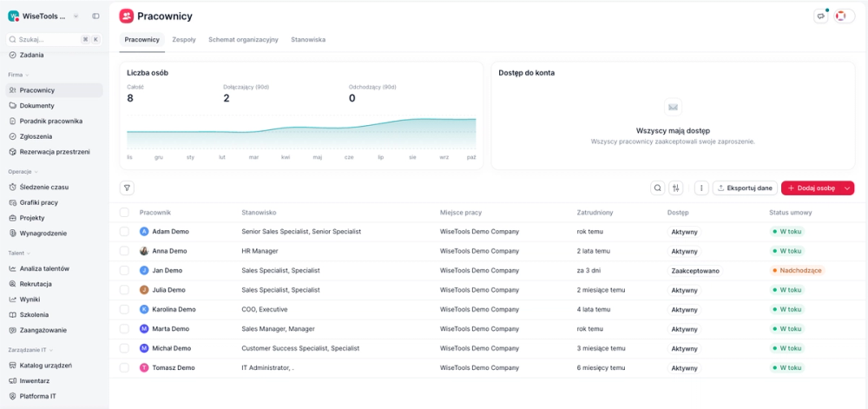Click the HR Manager position cell
This screenshot has width=868, height=409.
pyautogui.click(x=260, y=251)
